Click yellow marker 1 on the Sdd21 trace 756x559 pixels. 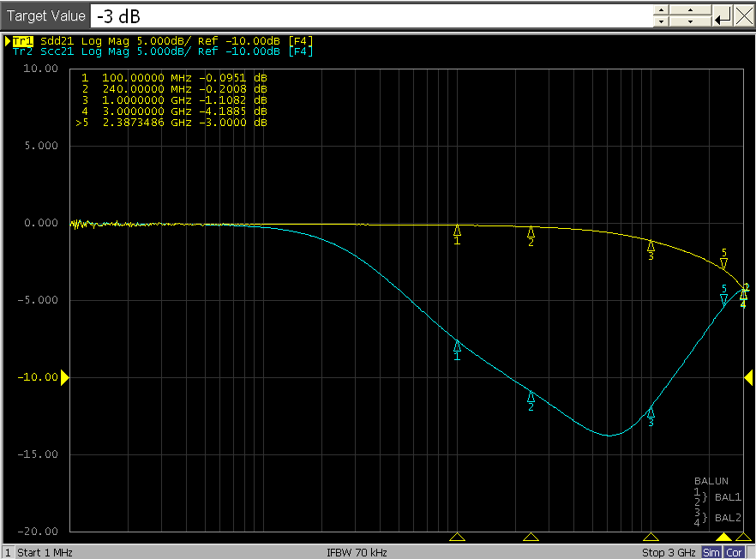(x=457, y=231)
